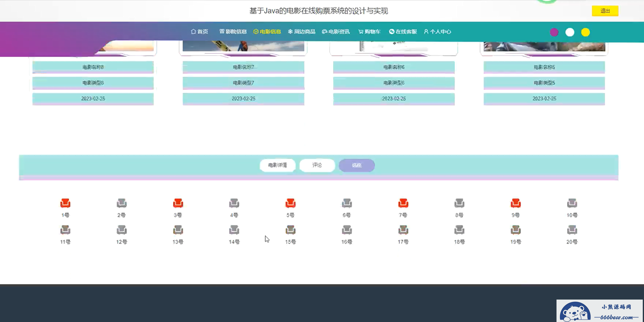The height and width of the screenshot is (322, 644).
Task: Open 在线客服 from the navbar
Action: (x=403, y=32)
